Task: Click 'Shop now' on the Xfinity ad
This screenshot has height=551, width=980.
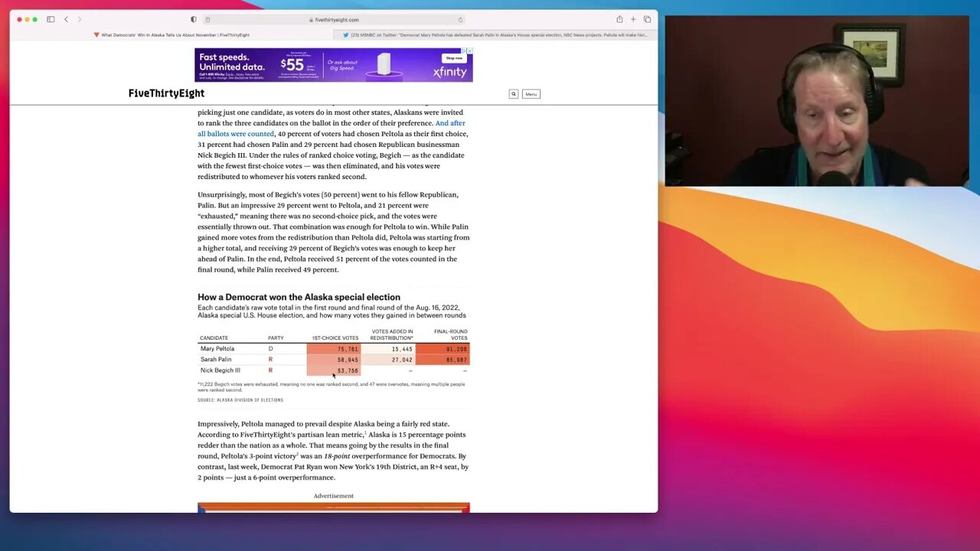Action: pyautogui.click(x=454, y=57)
